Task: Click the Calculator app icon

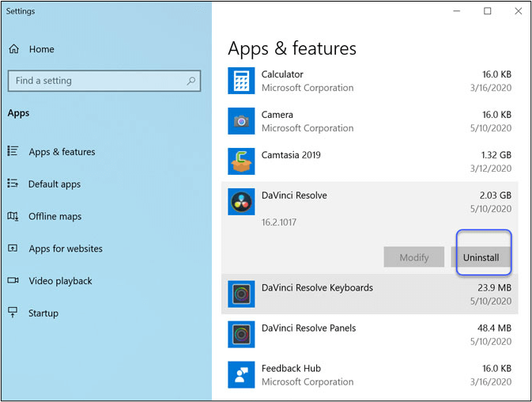Action: click(241, 81)
